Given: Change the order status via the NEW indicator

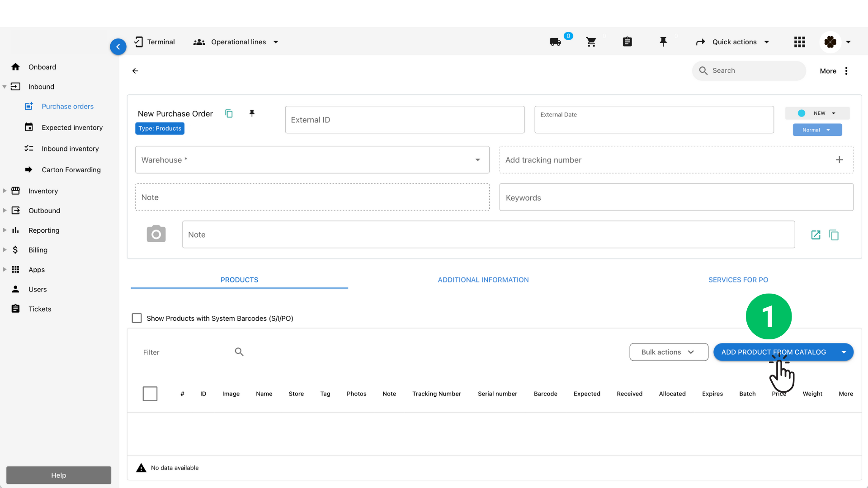Looking at the screenshot, I should [816, 113].
